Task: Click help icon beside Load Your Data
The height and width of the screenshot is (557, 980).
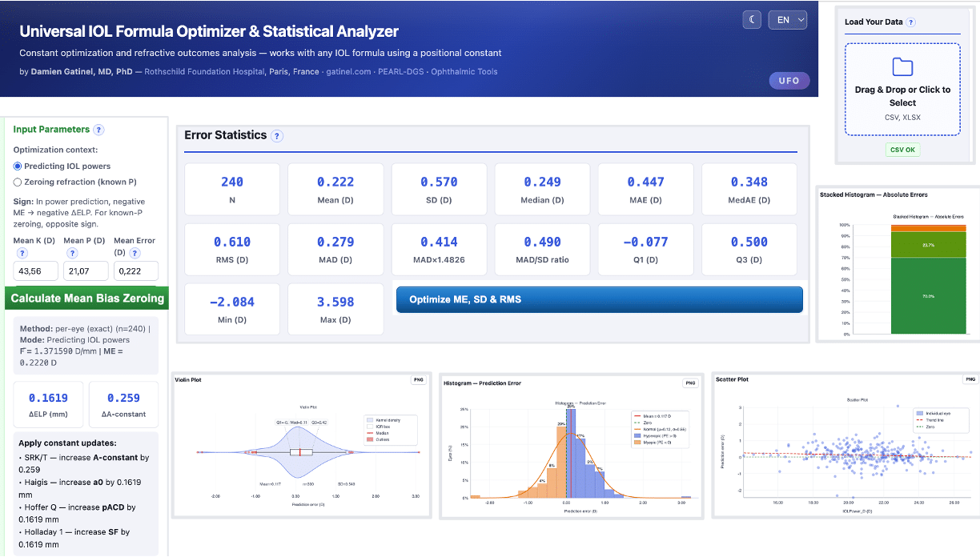Action: (911, 22)
